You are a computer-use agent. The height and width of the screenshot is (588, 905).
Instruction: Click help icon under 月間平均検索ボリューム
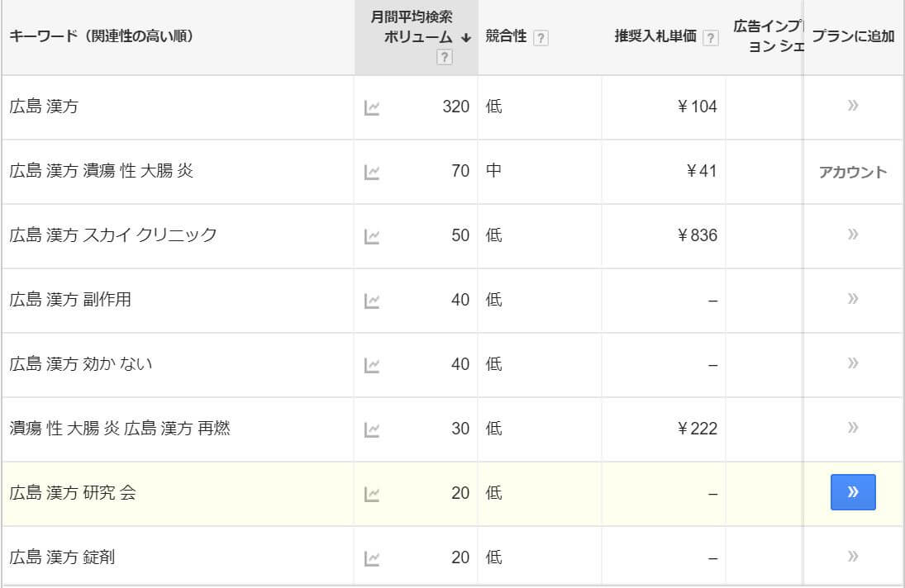tap(445, 57)
